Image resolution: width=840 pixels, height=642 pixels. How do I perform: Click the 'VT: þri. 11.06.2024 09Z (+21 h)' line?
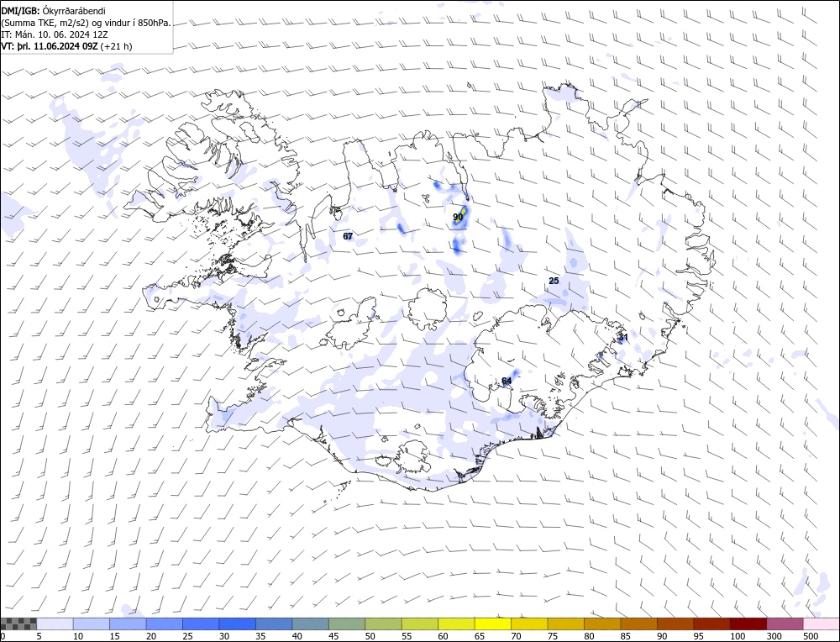(x=67, y=46)
